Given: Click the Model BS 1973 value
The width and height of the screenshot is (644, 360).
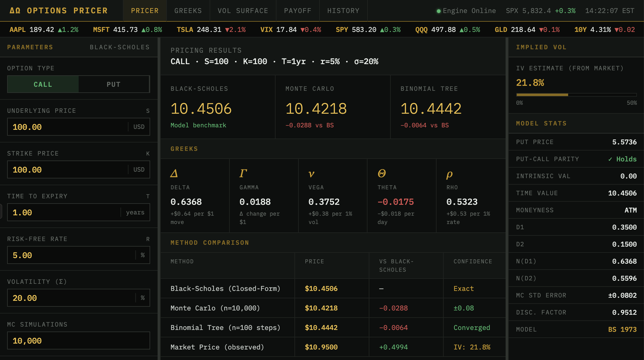Looking at the screenshot, I should point(622,329).
